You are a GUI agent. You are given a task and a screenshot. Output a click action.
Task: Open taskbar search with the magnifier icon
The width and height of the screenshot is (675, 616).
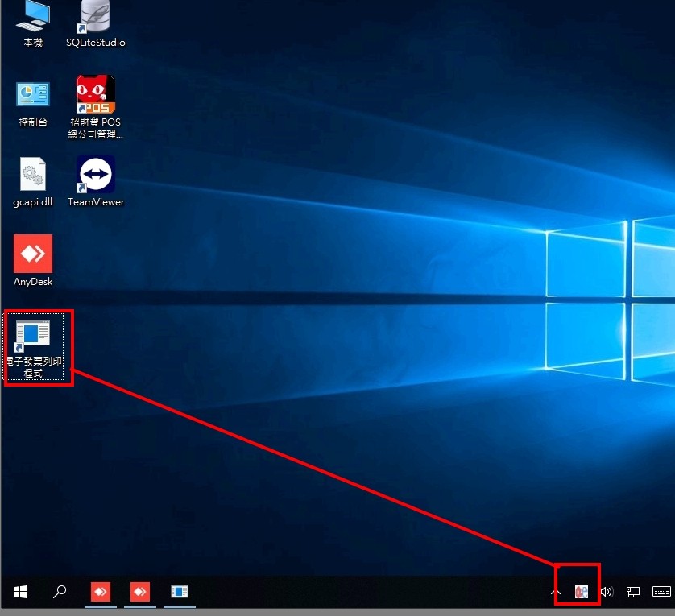click(x=60, y=592)
